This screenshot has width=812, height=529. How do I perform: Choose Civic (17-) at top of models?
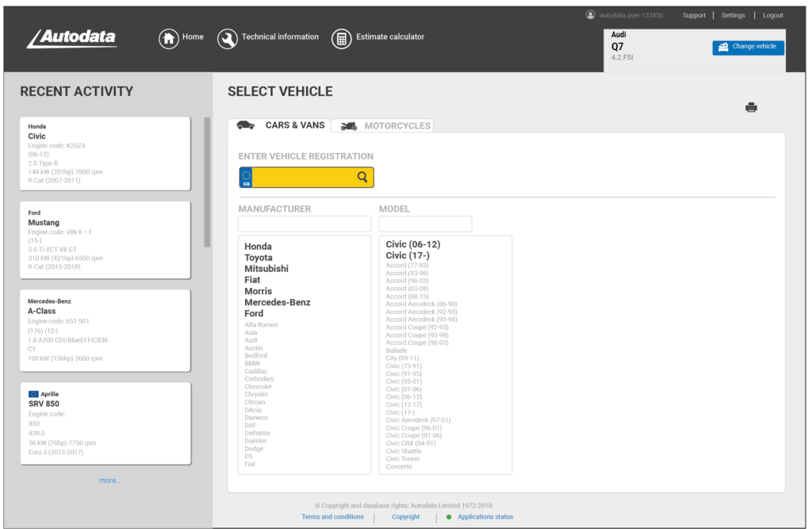(408, 255)
